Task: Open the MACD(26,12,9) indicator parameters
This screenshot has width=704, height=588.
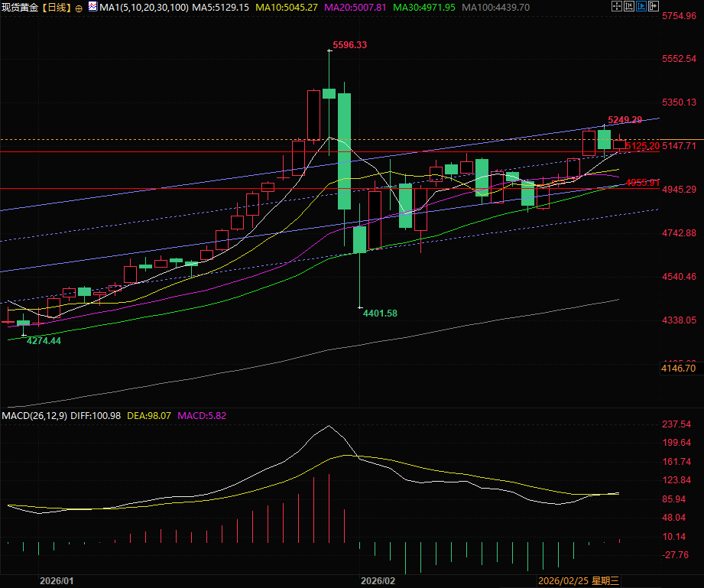Action: [x=34, y=415]
